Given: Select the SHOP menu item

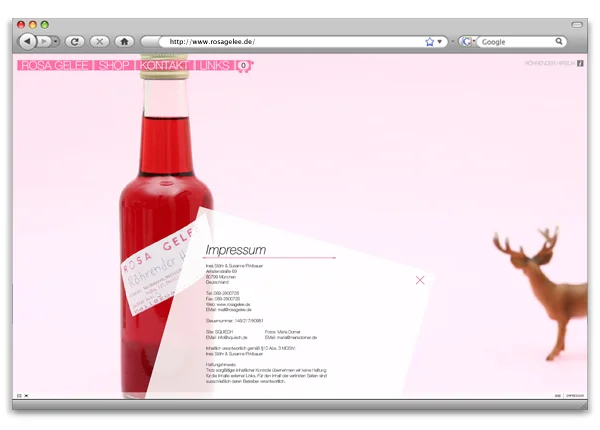Looking at the screenshot, I should (113, 65).
